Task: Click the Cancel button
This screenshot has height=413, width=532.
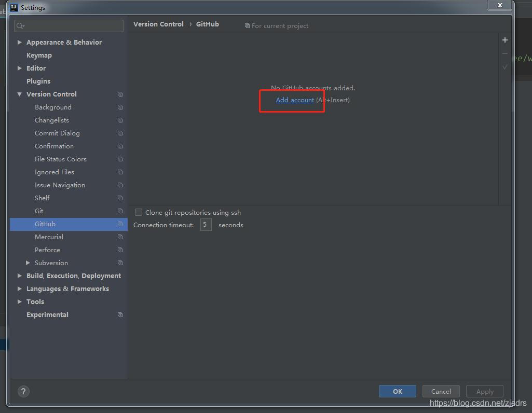Action: click(x=441, y=391)
